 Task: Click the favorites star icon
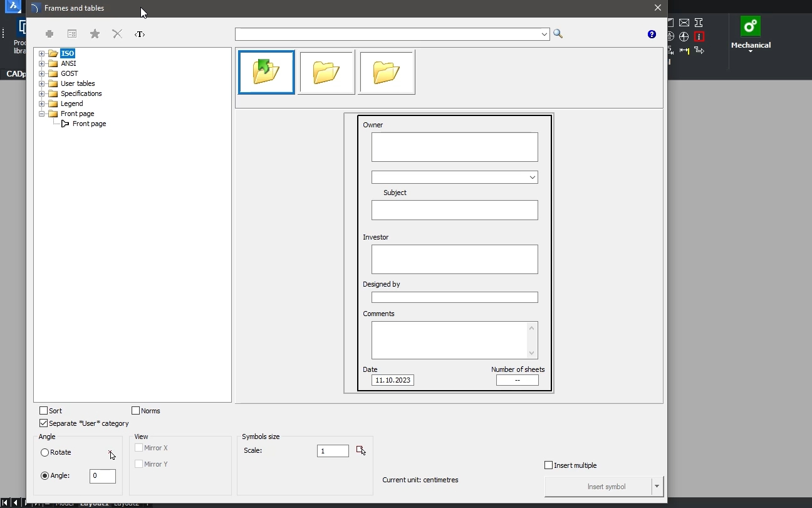(x=94, y=34)
